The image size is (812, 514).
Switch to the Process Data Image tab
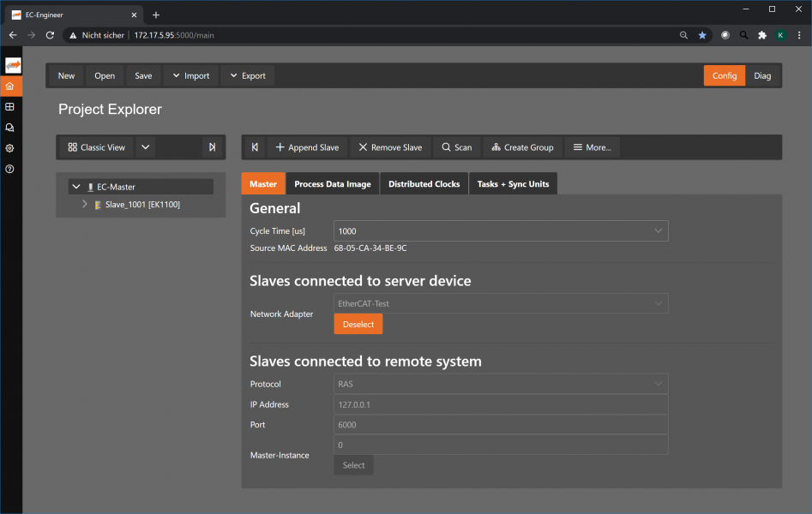click(x=332, y=184)
